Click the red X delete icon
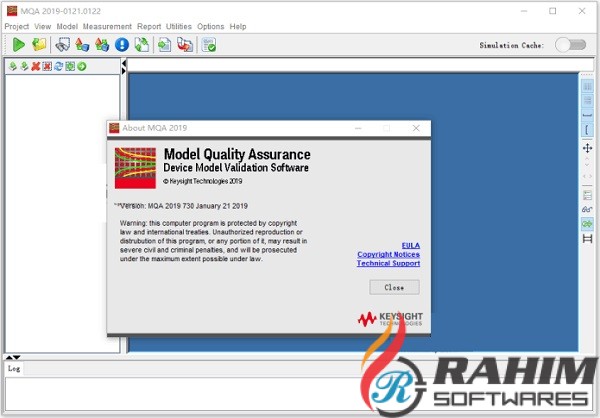 click(36, 67)
